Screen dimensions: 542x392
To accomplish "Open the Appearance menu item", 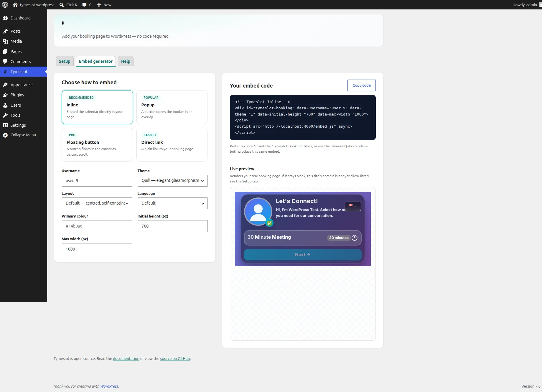I will [x=24, y=85].
